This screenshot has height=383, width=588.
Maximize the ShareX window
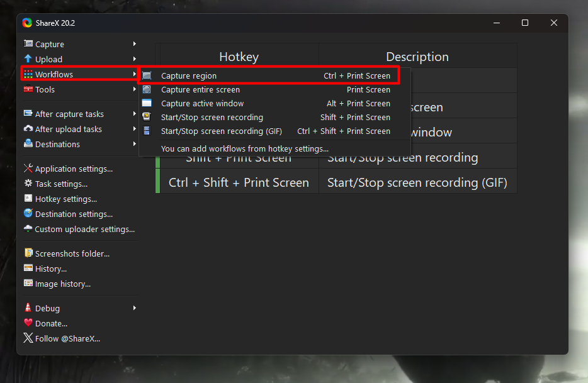[x=525, y=23]
